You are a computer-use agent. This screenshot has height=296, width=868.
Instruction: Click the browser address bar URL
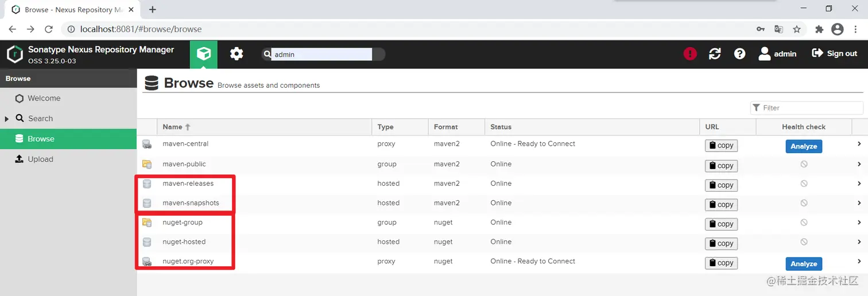tap(141, 29)
